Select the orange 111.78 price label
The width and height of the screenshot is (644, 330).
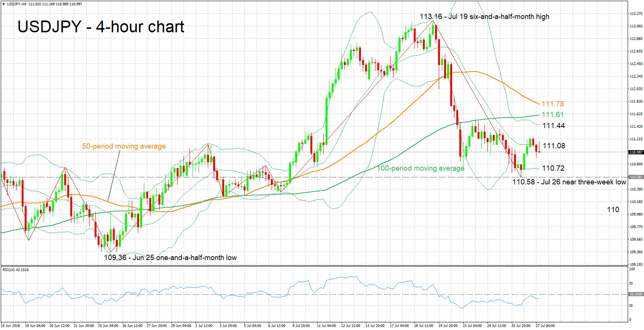552,104
